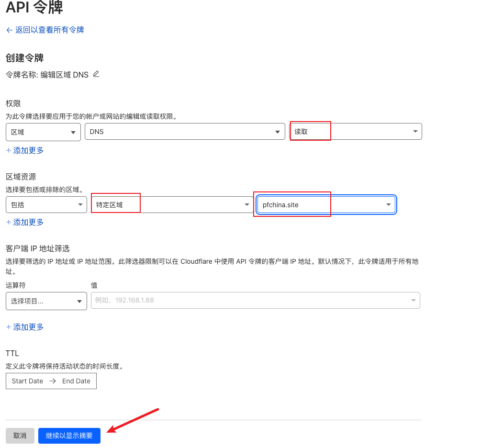The height and width of the screenshot is (448, 492).
Task: Expand the 读取 permission level dropdown
Action: point(356,132)
